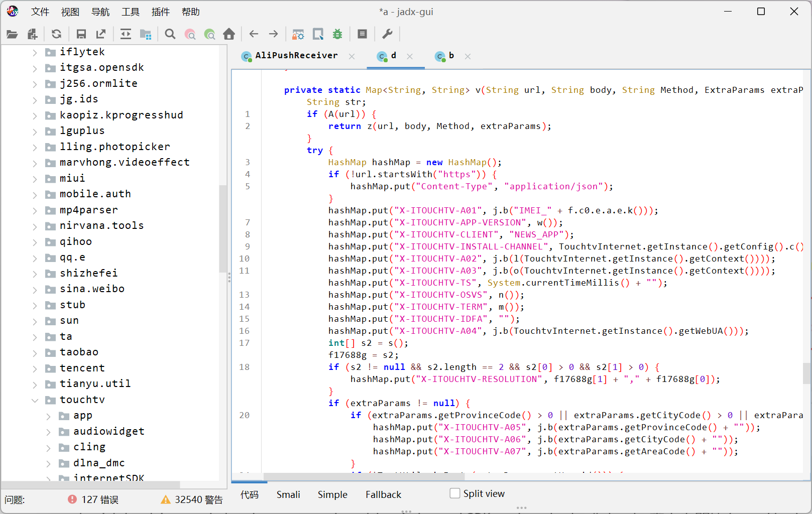The image size is (812, 514).
Task: Click the code horizontal scrollbar thumb
Action: coord(364,476)
